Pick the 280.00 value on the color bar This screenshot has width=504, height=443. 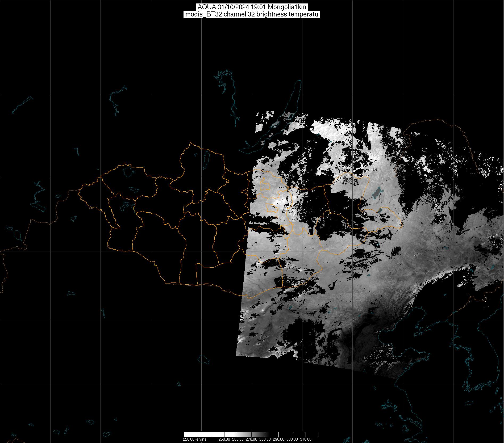[265, 440]
